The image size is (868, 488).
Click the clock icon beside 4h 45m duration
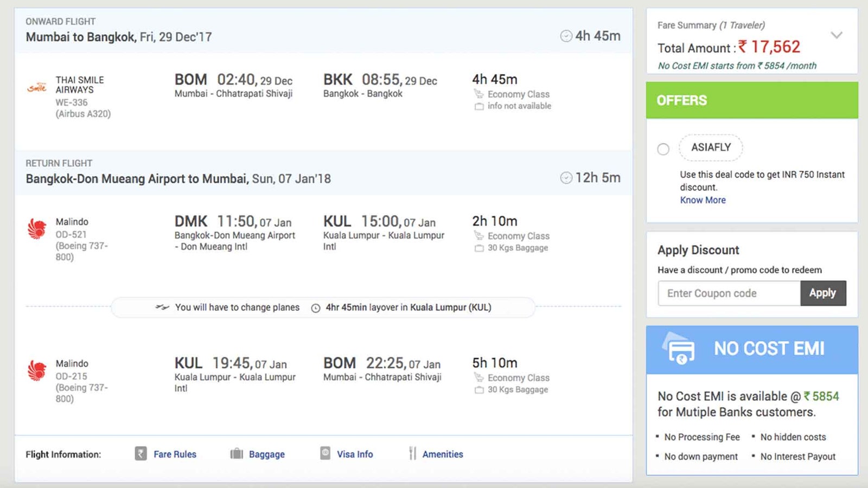tap(566, 36)
